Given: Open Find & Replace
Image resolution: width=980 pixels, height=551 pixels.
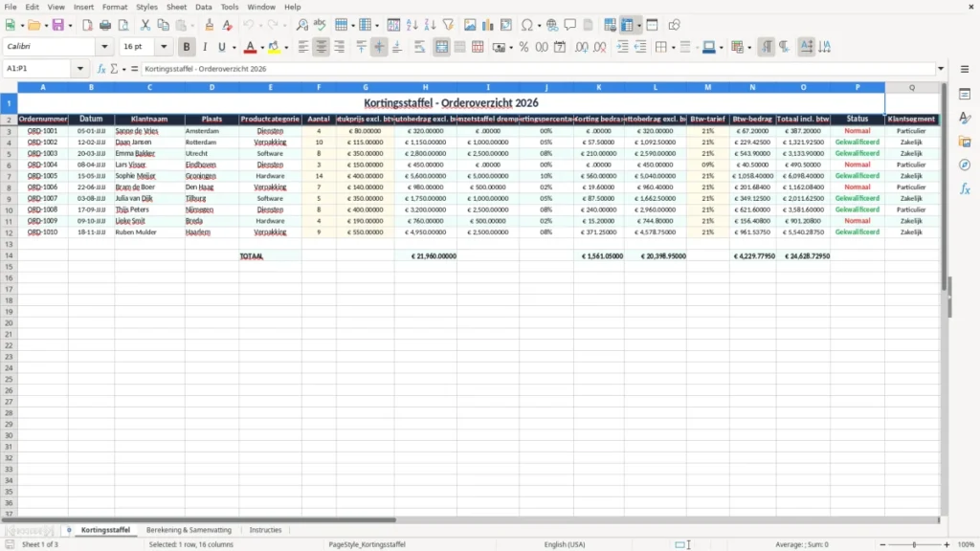Looking at the screenshot, I should pos(301,25).
